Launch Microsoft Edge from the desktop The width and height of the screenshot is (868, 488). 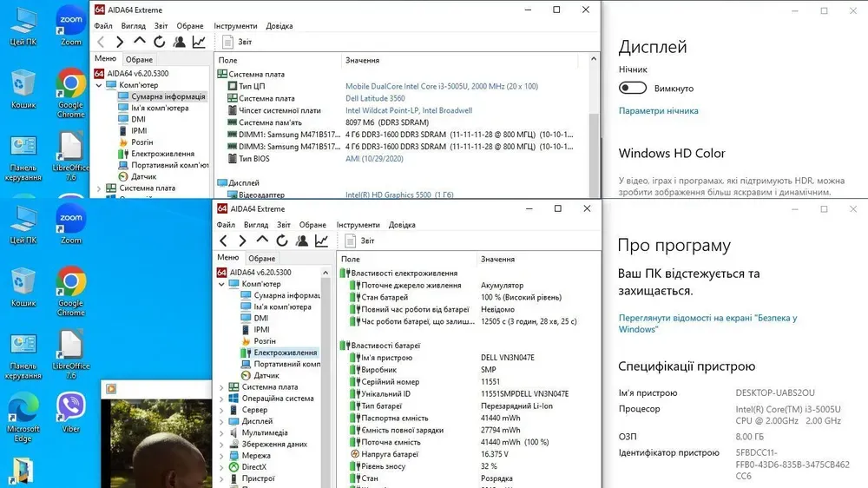click(x=23, y=408)
